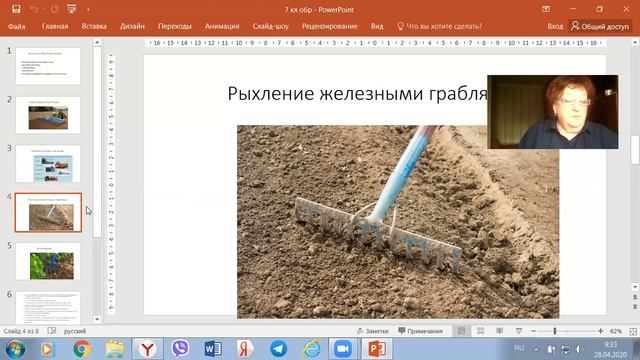
Task: Start slideshow from beginning icon in quick access
Action: (72, 9)
